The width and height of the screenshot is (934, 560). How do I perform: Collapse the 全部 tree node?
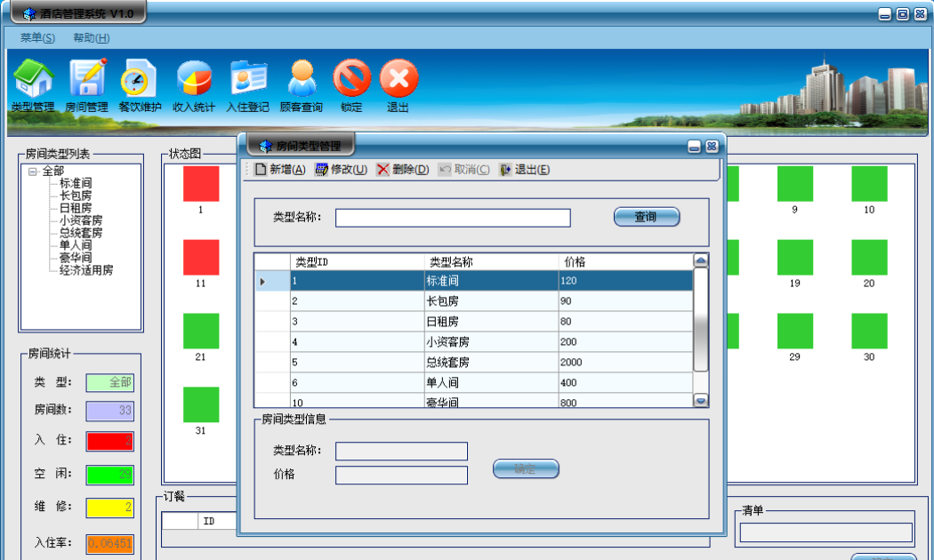(x=33, y=172)
